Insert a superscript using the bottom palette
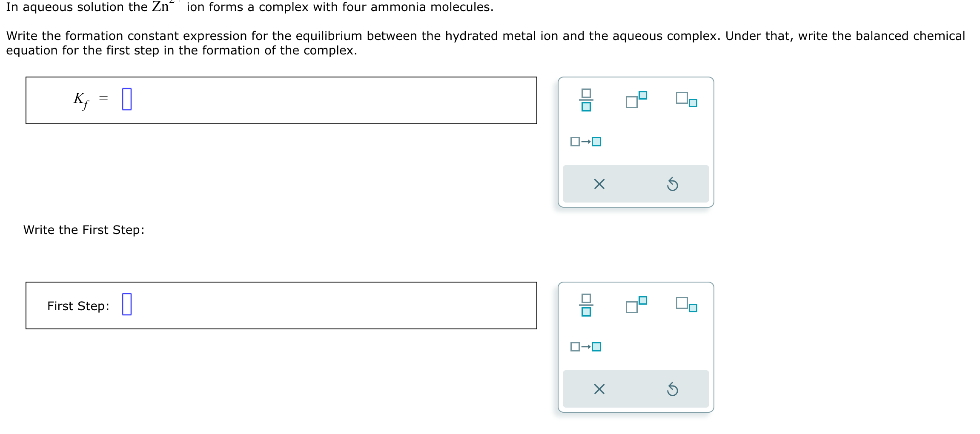The width and height of the screenshot is (980, 434). 636,305
